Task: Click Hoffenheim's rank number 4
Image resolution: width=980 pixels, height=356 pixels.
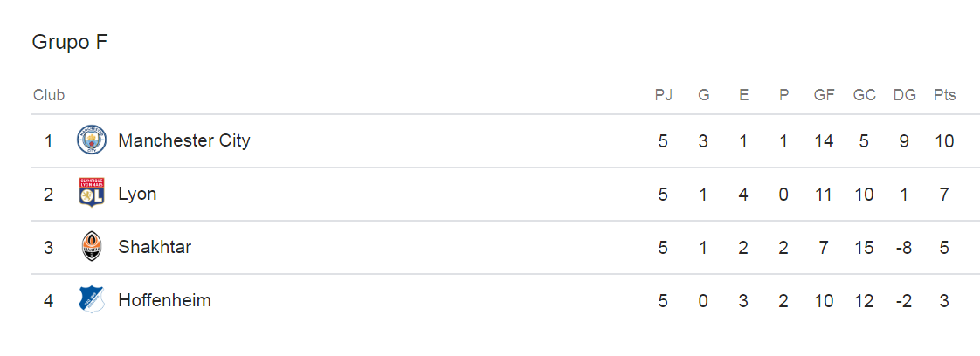Action: point(49,300)
